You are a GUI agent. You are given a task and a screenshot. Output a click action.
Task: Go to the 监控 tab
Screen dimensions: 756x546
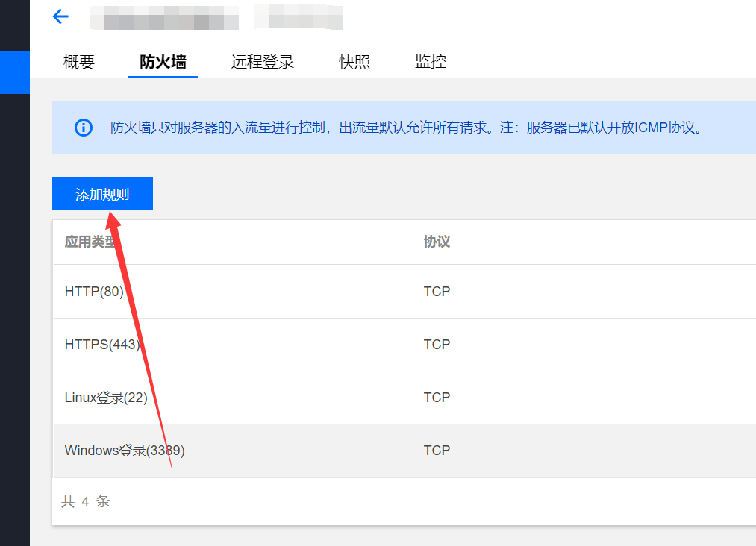(431, 62)
